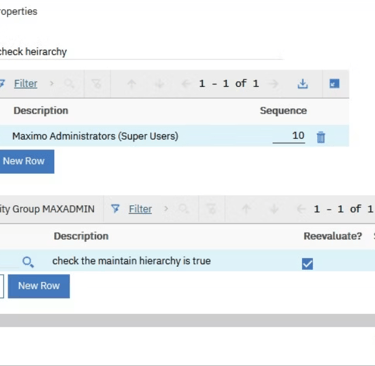The width and height of the screenshot is (375, 366).
Task: Uncheck the Reevaluate checkbox
Action: 307,264
